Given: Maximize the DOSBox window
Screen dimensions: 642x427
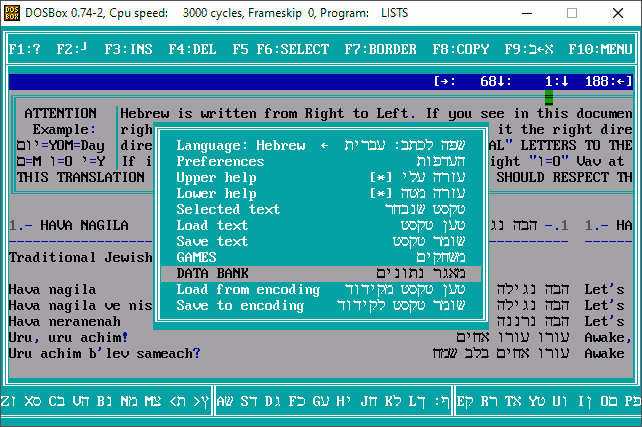Looking at the screenshot, I should point(572,13).
